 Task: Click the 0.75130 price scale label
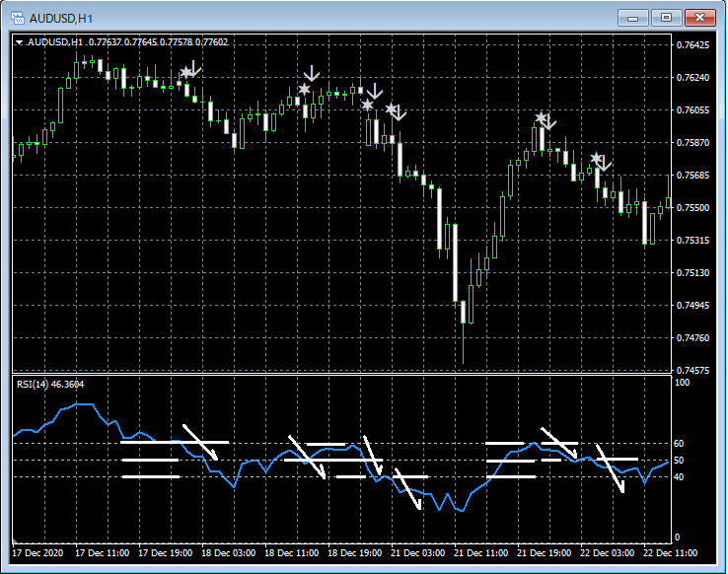[692, 273]
